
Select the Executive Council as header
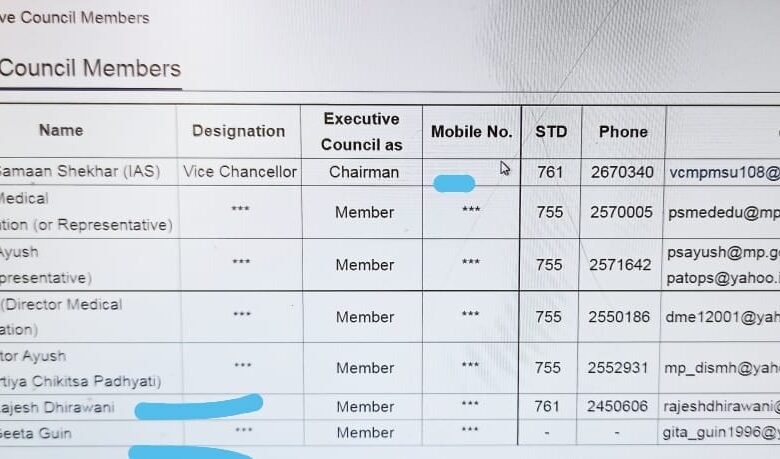click(x=362, y=132)
